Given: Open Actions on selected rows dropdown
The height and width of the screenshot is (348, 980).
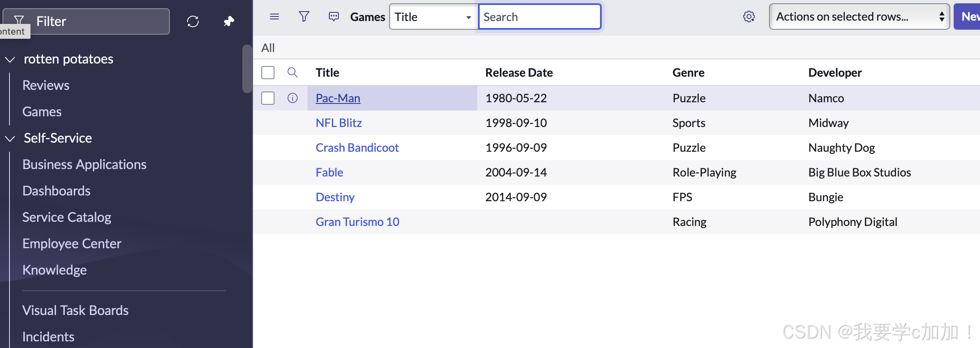Looking at the screenshot, I should (859, 16).
